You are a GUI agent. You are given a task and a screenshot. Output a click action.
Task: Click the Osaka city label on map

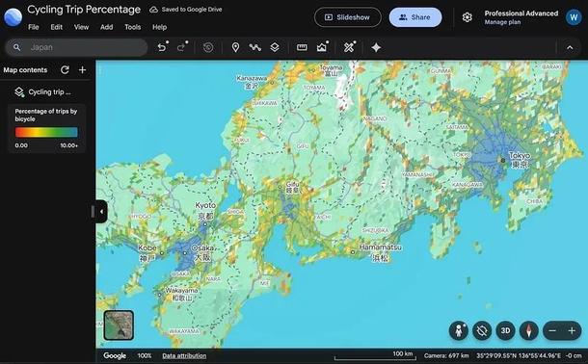[x=202, y=252]
